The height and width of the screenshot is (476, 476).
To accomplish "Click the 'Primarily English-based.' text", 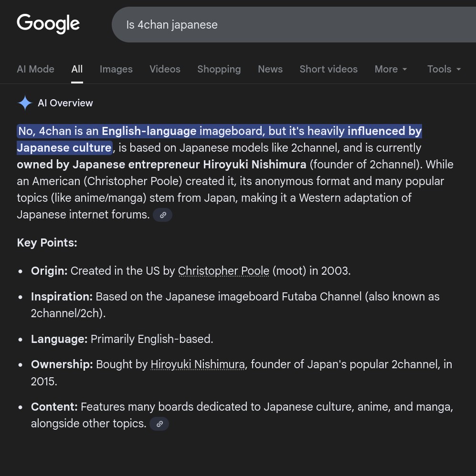I will [x=152, y=339].
